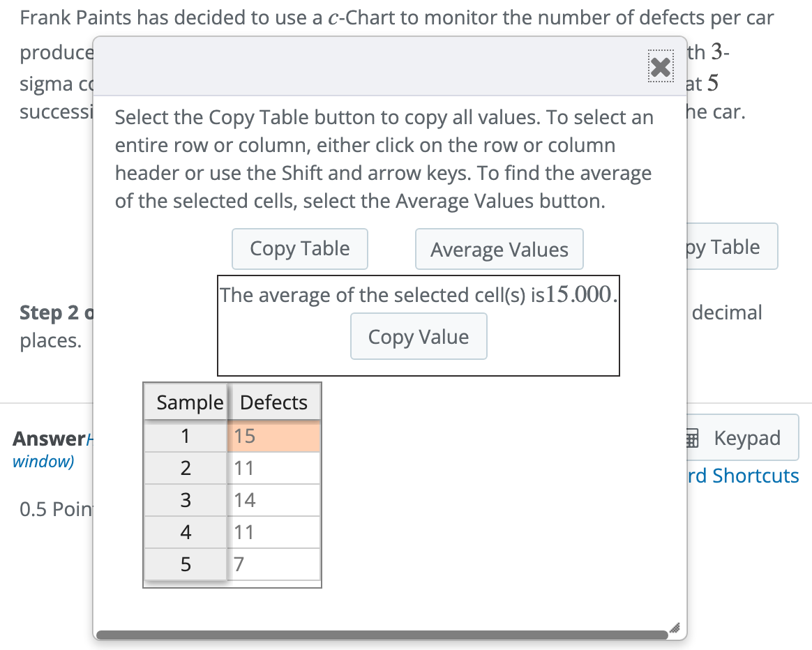Click the Copy Table button

pos(299,248)
